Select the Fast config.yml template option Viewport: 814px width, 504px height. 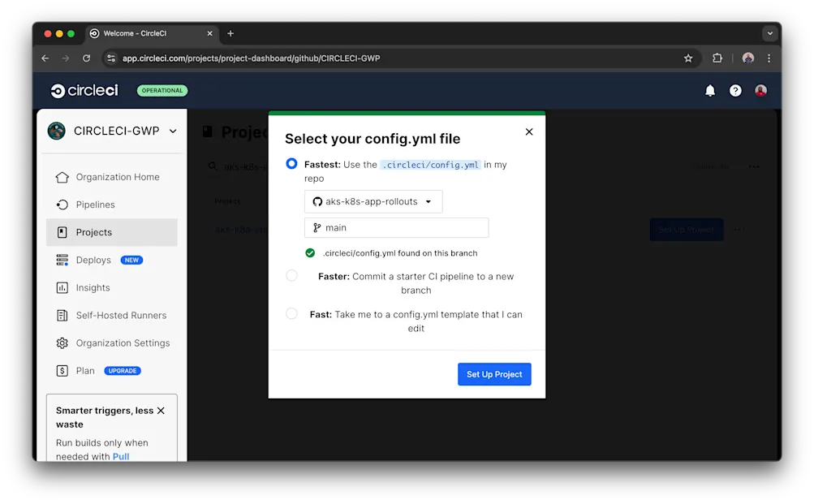(291, 312)
